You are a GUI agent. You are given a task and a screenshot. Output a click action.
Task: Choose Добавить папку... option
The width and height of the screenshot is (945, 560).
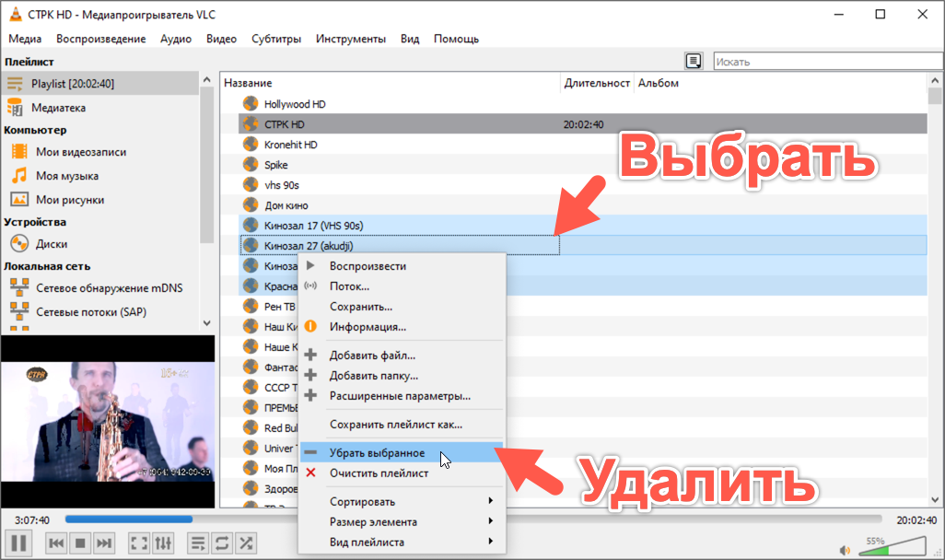402,376
